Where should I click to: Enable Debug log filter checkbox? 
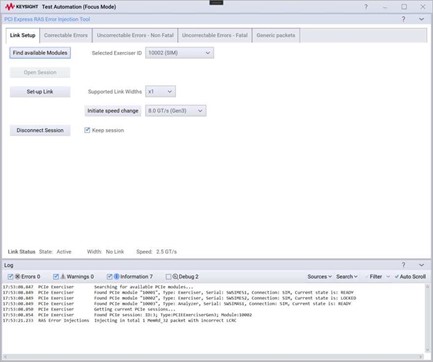click(168, 277)
